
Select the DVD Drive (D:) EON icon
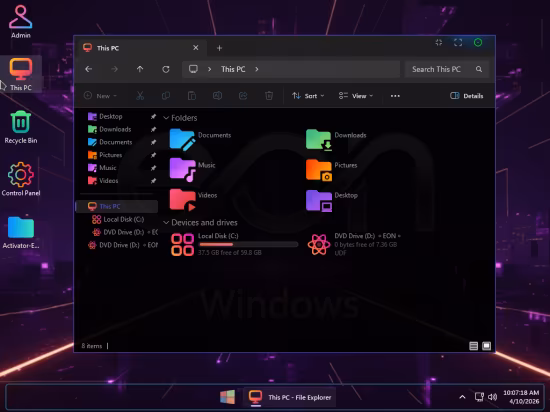point(318,244)
